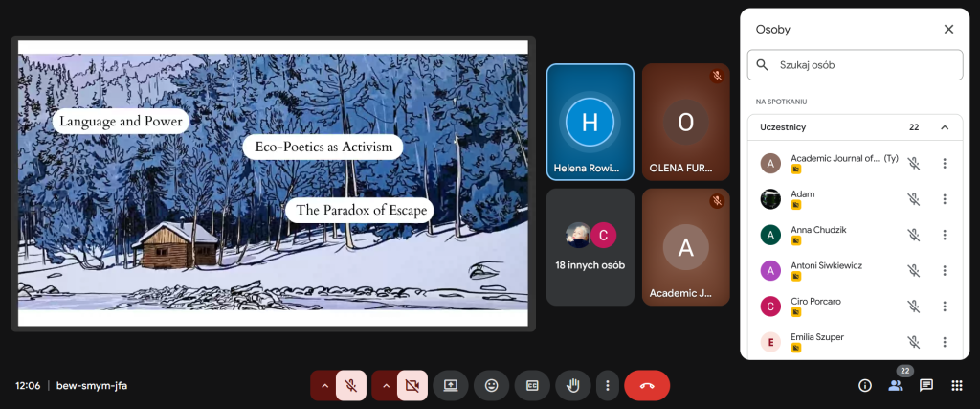Open the 18 innych osób tile
Screen dimensions: 980x409
(x=590, y=247)
